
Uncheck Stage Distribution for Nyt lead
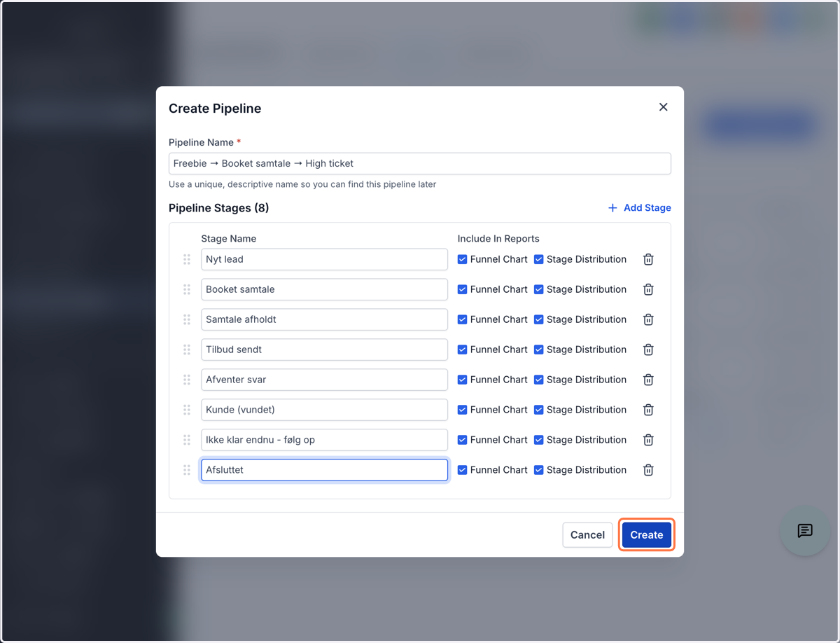click(538, 259)
